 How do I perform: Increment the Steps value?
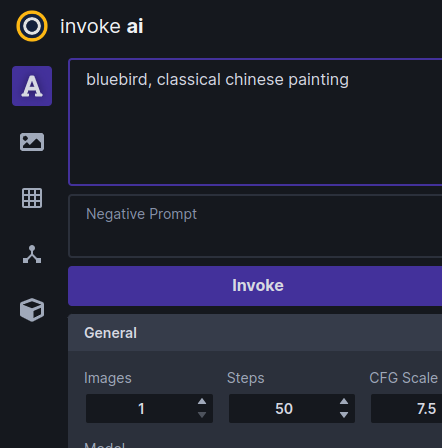(x=344, y=401)
